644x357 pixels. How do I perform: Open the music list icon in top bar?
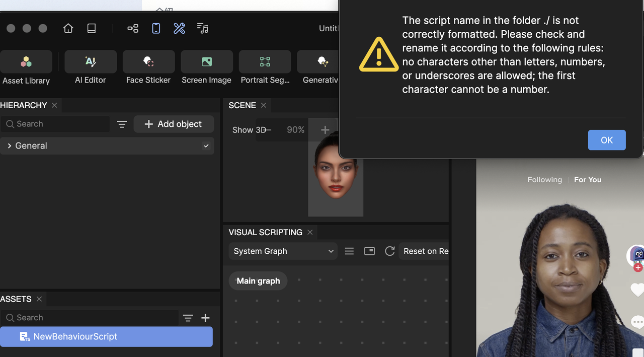[x=203, y=28]
